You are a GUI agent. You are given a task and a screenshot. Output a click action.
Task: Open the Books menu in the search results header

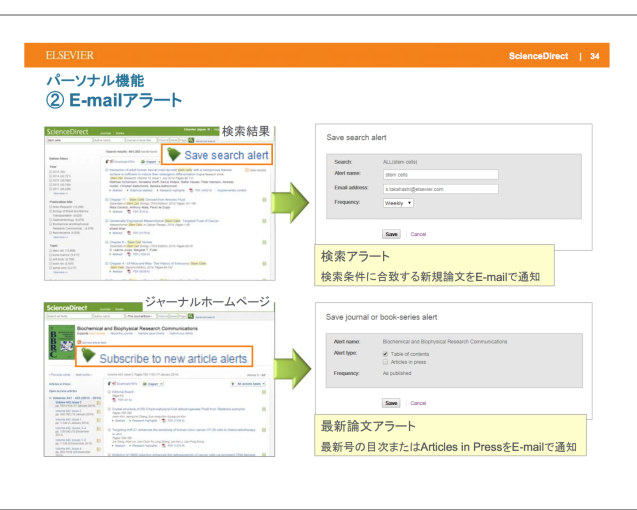120,133
